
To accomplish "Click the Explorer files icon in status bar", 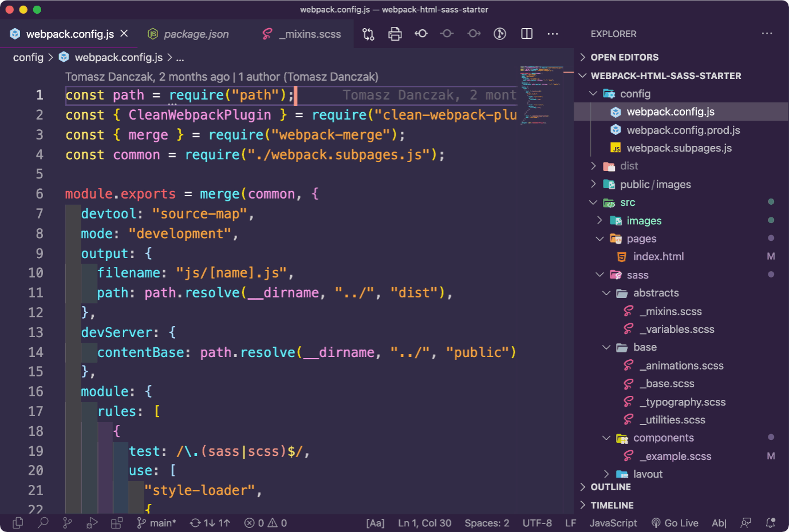I will (18, 522).
